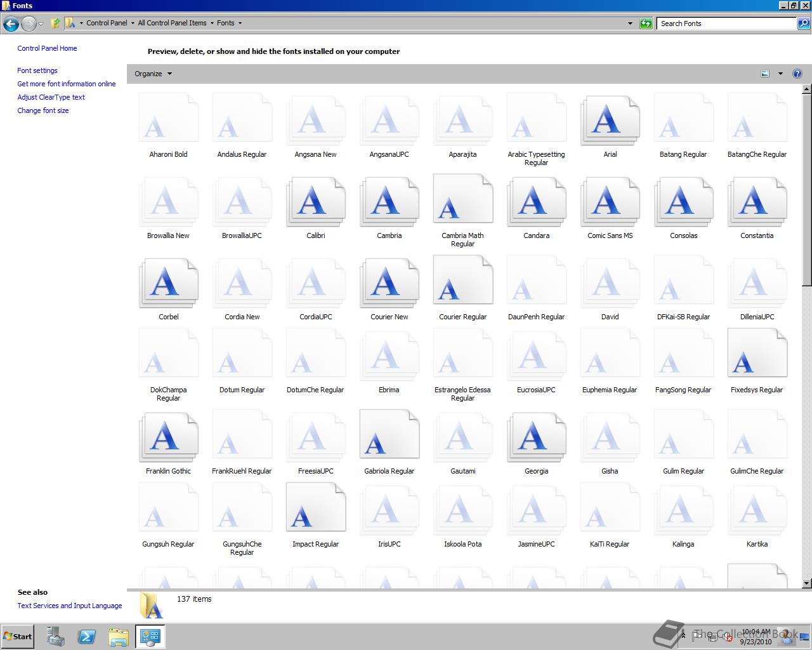The width and height of the screenshot is (812, 650).
Task: Click the search magnifier icon
Action: click(x=804, y=23)
